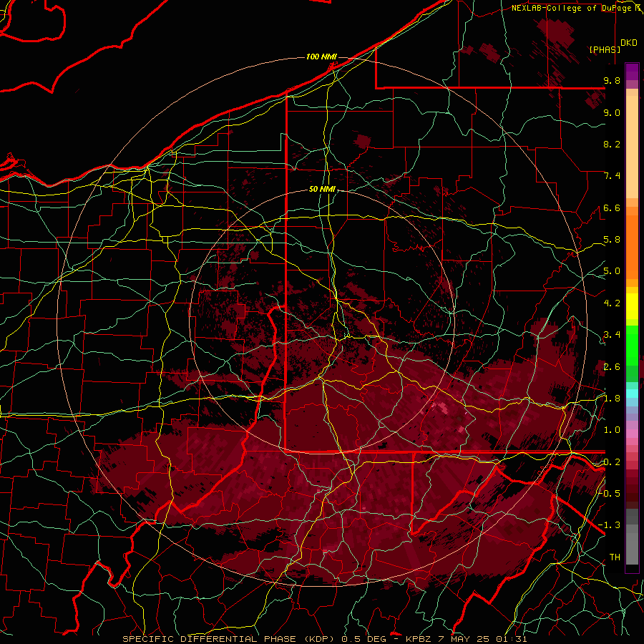Pick the bright green color bar segment
Image resolution: width=644 pixels, height=644 pixels.
(632, 346)
